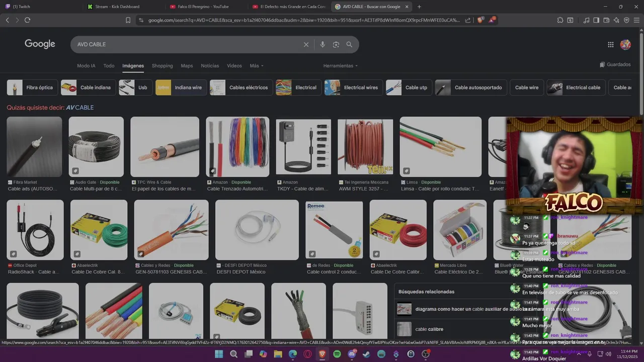The image size is (644, 362).
Task: Select the Modo IA search tab
Action: (86, 66)
